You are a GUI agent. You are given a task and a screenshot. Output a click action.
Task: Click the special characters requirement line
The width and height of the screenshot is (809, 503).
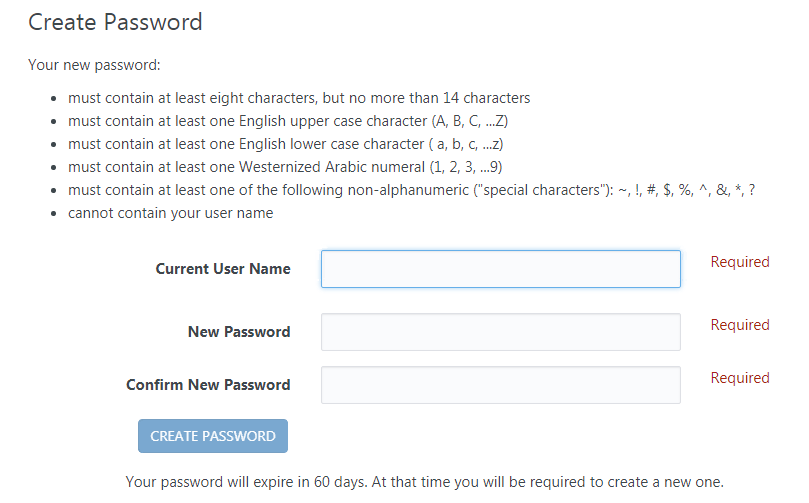point(410,190)
